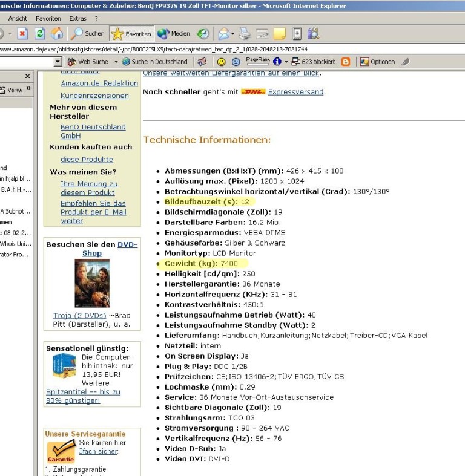Click the PageRank indicator bar

coord(258,61)
